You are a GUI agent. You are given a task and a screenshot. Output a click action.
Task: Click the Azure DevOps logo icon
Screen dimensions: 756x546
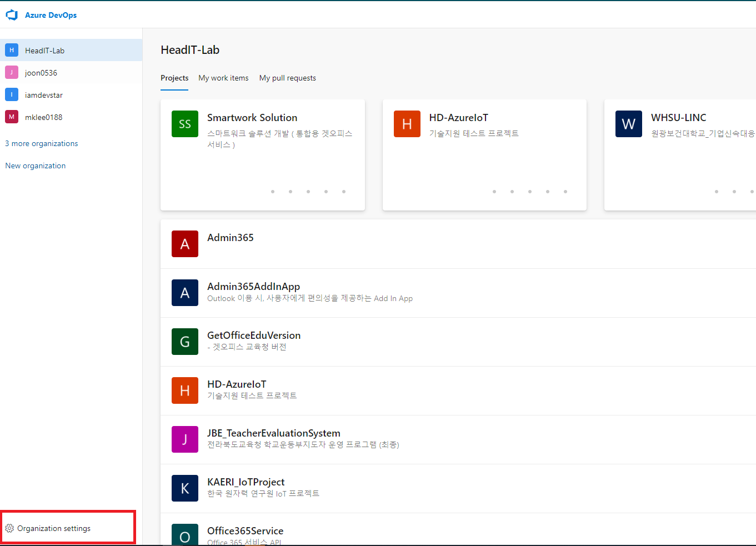(12, 15)
